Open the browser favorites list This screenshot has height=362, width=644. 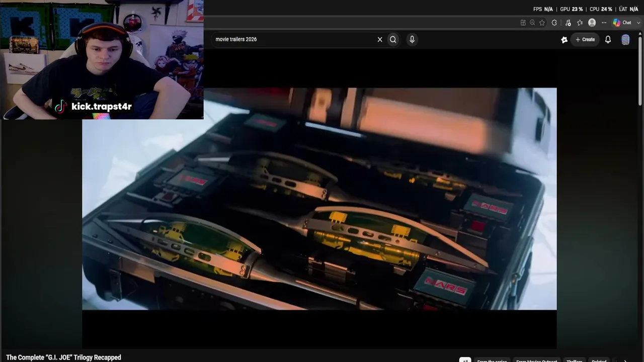tap(580, 23)
